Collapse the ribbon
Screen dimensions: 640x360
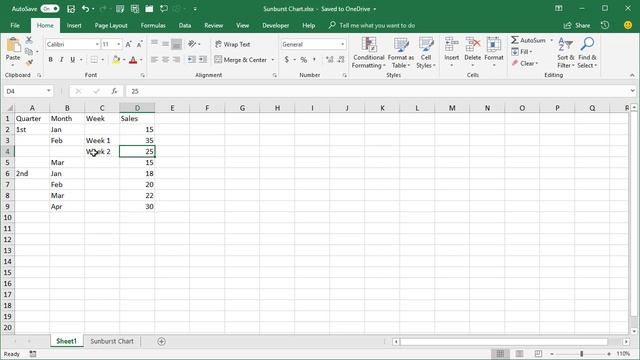click(x=632, y=75)
